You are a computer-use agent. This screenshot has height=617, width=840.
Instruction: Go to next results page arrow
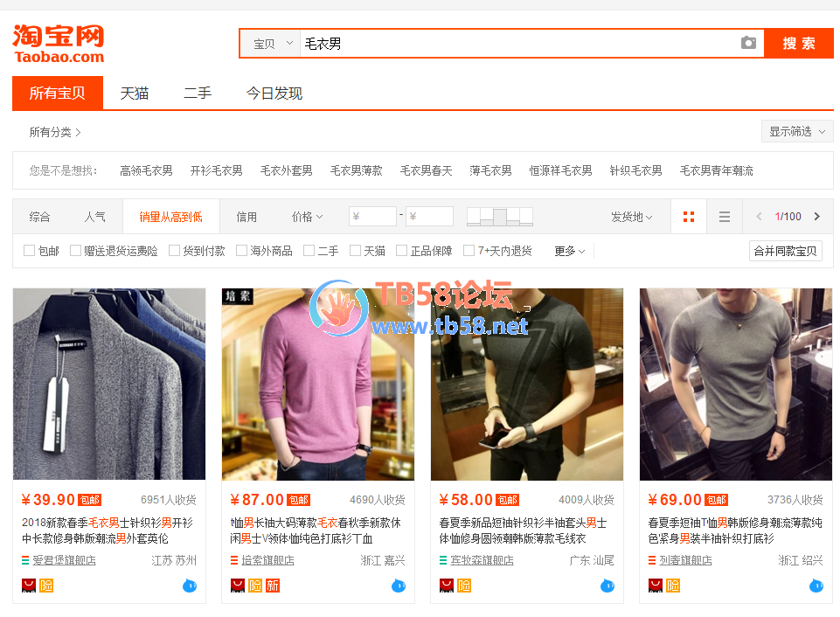tap(817, 217)
